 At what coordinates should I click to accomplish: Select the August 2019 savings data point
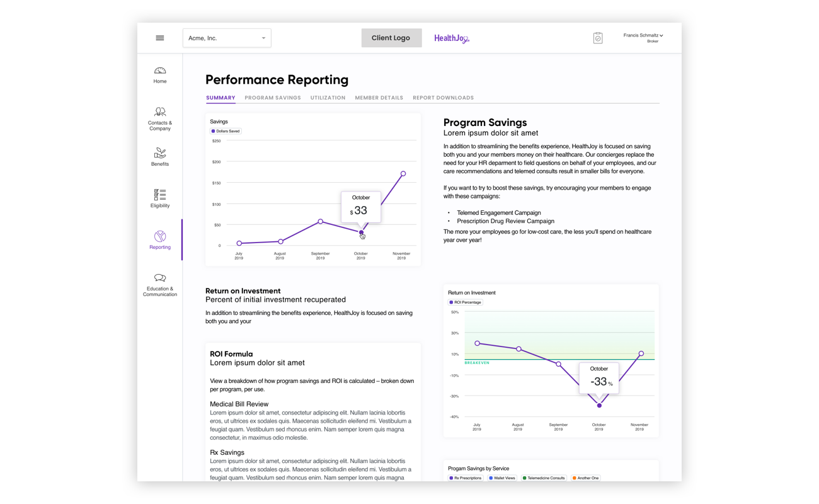pyautogui.click(x=281, y=241)
